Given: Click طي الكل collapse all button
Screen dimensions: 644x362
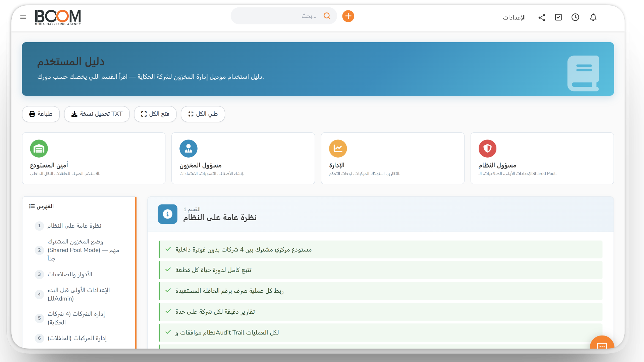Looking at the screenshot, I should pyautogui.click(x=203, y=114).
